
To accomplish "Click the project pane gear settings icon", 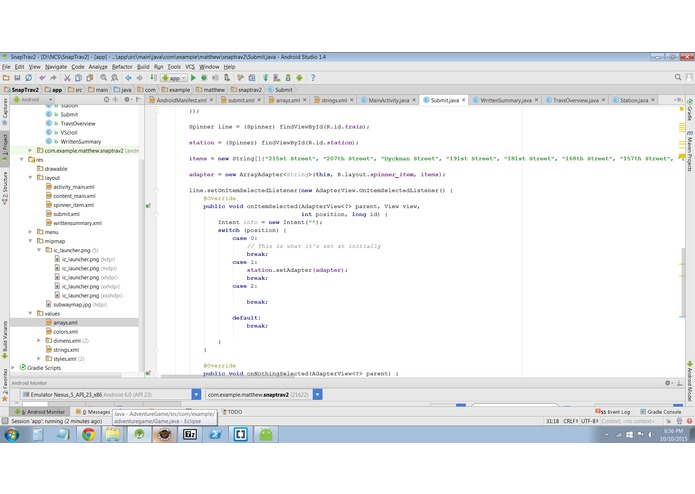I will click(x=127, y=100).
